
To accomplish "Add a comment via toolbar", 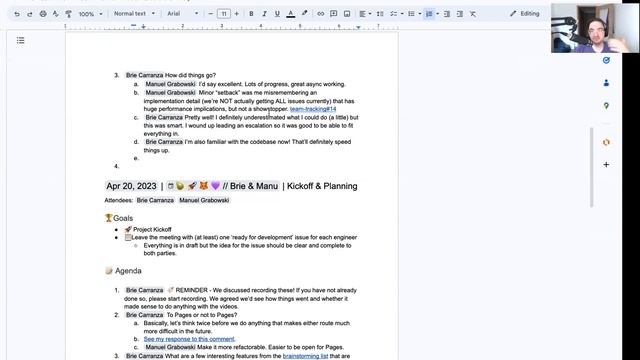I will tap(333, 14).
